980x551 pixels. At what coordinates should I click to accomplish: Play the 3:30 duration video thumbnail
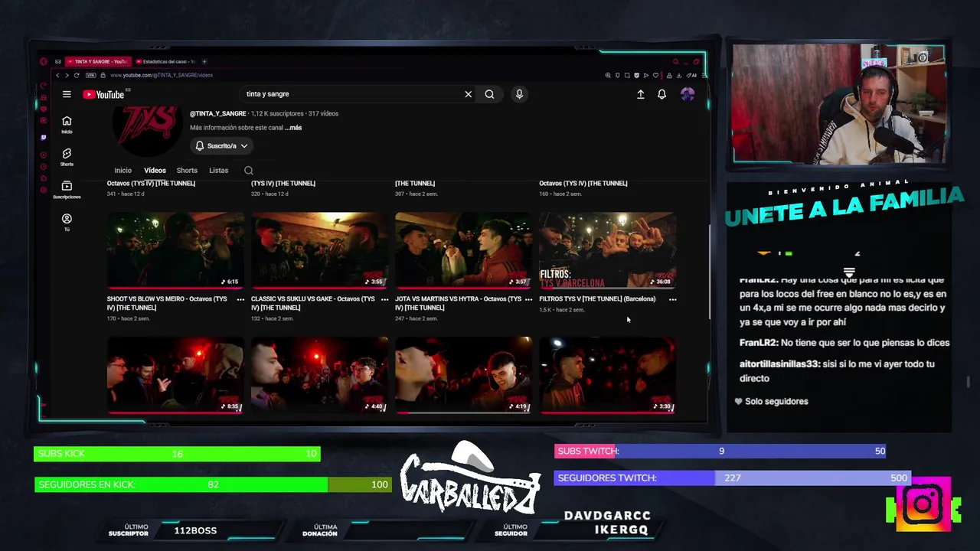pyautogui.click(x=607, y=375)
